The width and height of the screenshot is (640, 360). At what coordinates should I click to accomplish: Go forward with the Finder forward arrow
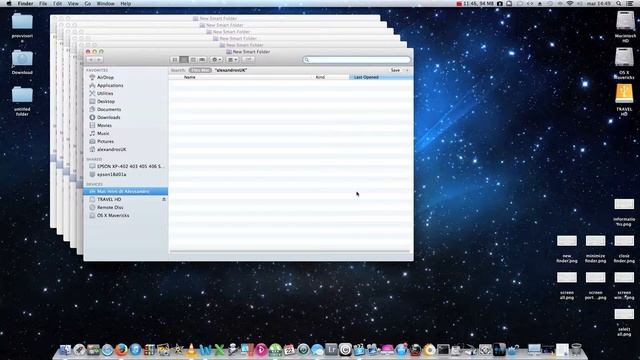99,60
